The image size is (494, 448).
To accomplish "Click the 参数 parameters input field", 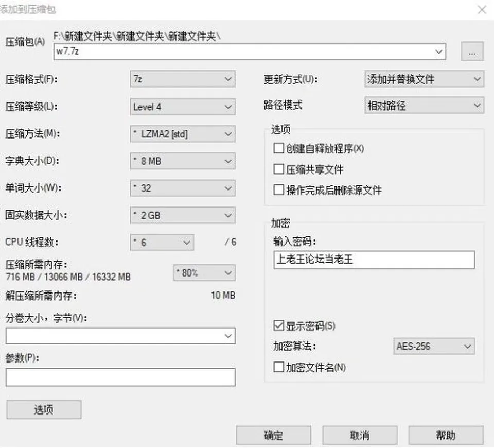I will click(120, 377).
